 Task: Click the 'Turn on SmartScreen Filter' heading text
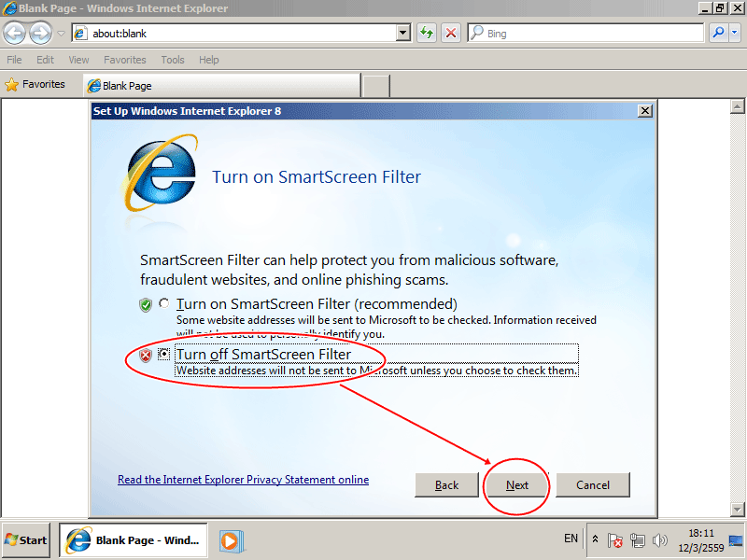317,176
